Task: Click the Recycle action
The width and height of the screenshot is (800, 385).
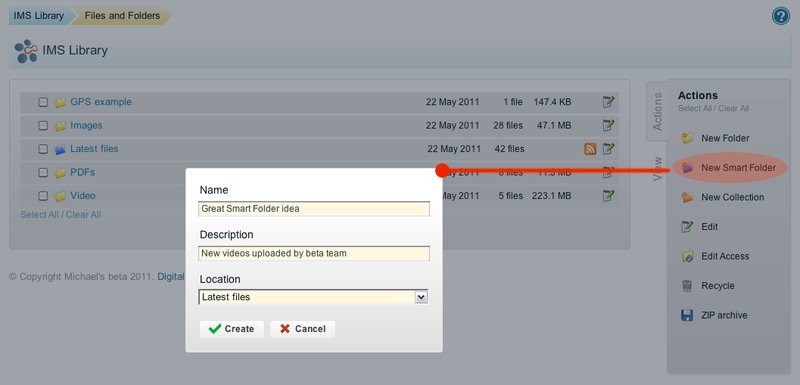Action: click(718, 286)
